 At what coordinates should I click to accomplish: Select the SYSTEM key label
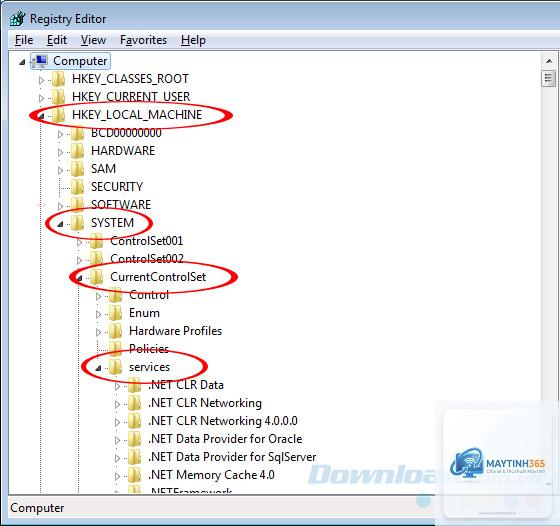pos(112,223)
